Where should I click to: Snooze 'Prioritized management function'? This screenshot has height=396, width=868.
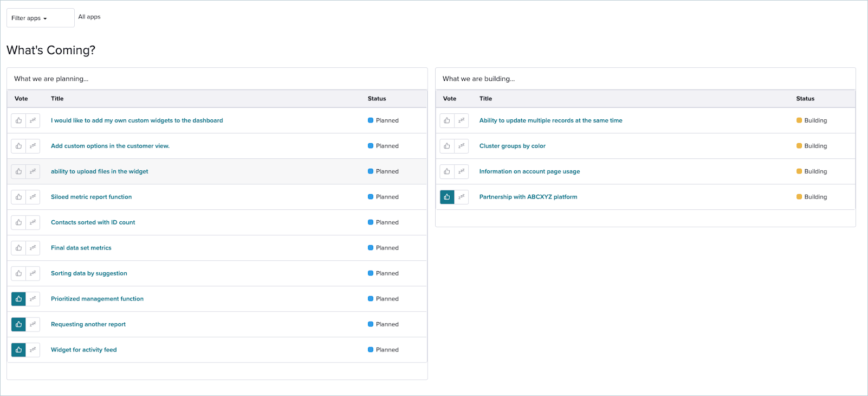[x=33, y=299]
